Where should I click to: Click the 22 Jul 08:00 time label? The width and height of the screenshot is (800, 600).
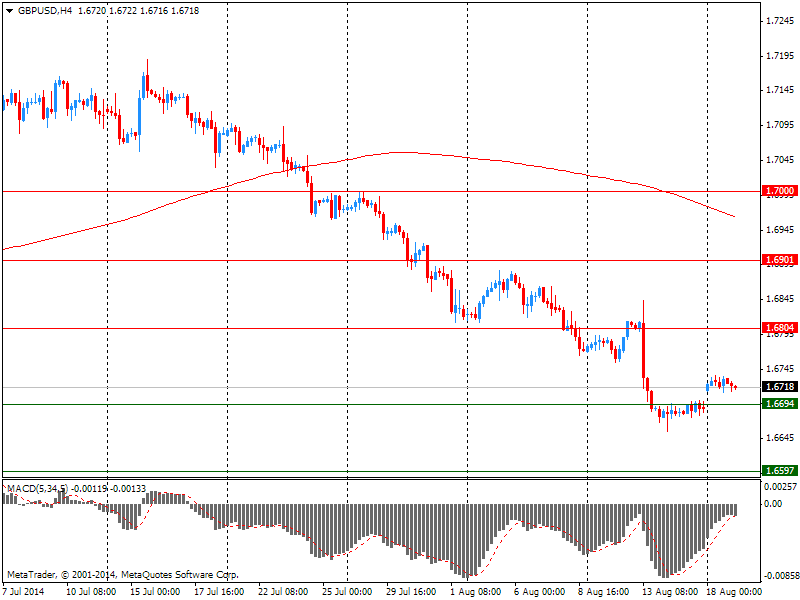(283, 592)
